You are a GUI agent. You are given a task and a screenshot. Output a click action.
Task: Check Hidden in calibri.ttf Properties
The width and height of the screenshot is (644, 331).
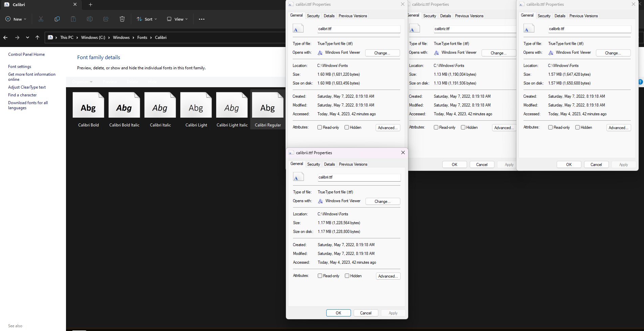(347, 127)
